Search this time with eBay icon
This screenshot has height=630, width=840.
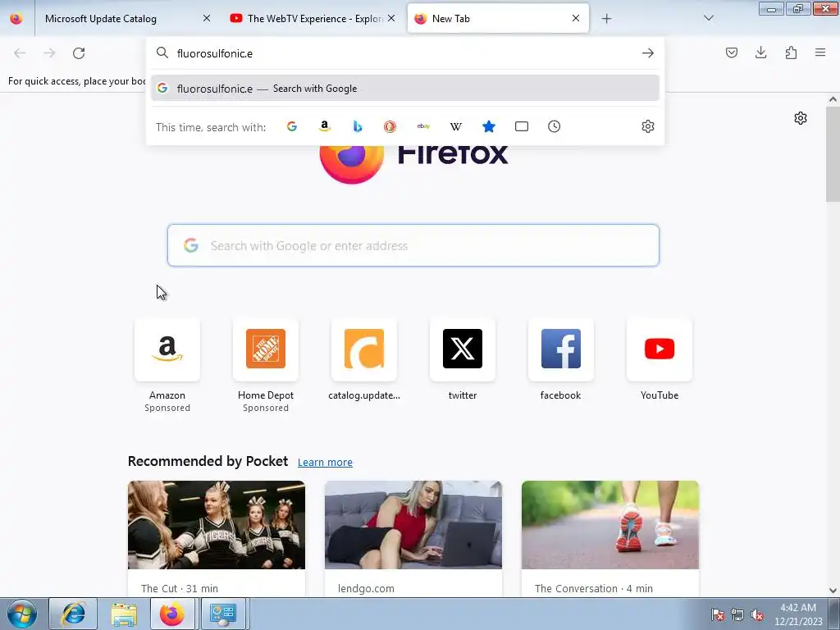pyautogui.click(x=423, y=126)
